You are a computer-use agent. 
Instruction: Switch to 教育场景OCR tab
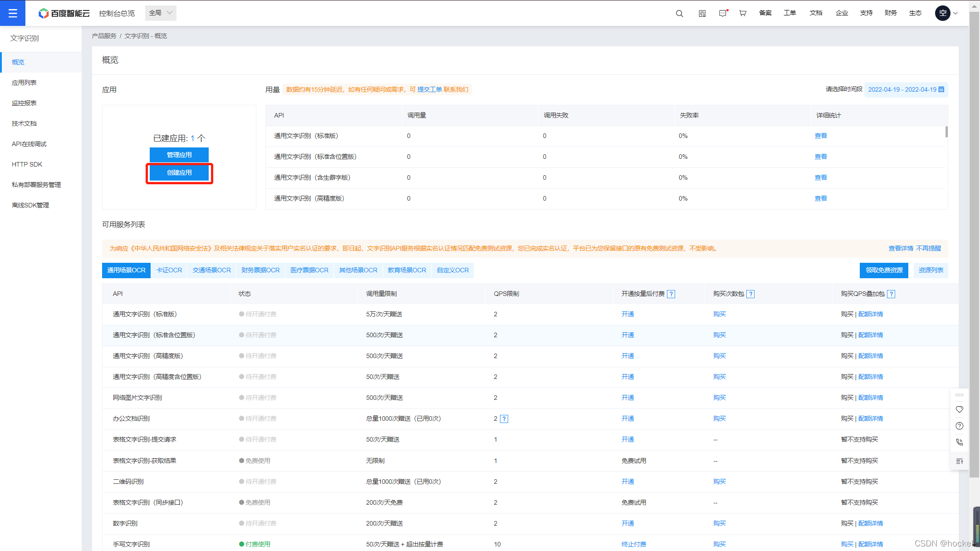pos(407,271)
